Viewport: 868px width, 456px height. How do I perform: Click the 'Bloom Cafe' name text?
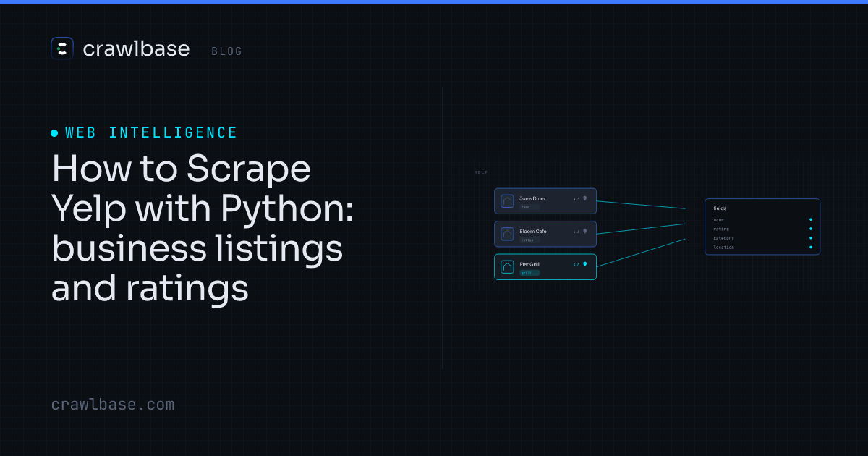[x=533, y=232]
